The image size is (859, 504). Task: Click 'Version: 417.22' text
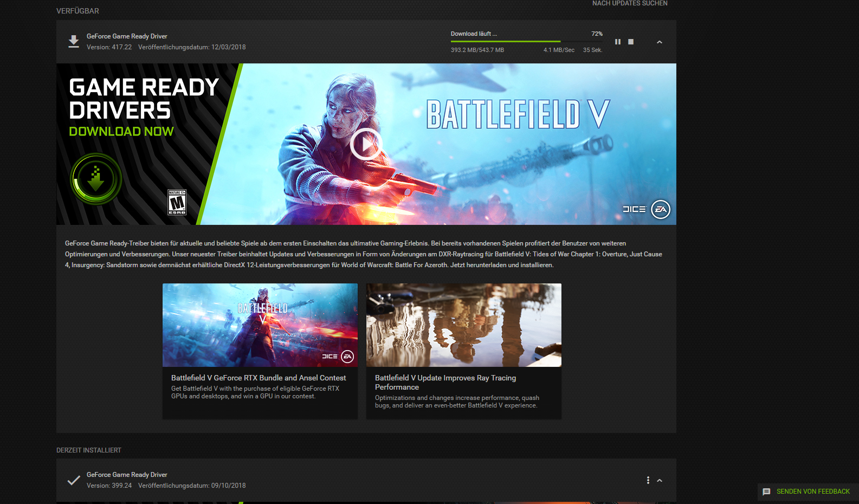pos(109,47)
